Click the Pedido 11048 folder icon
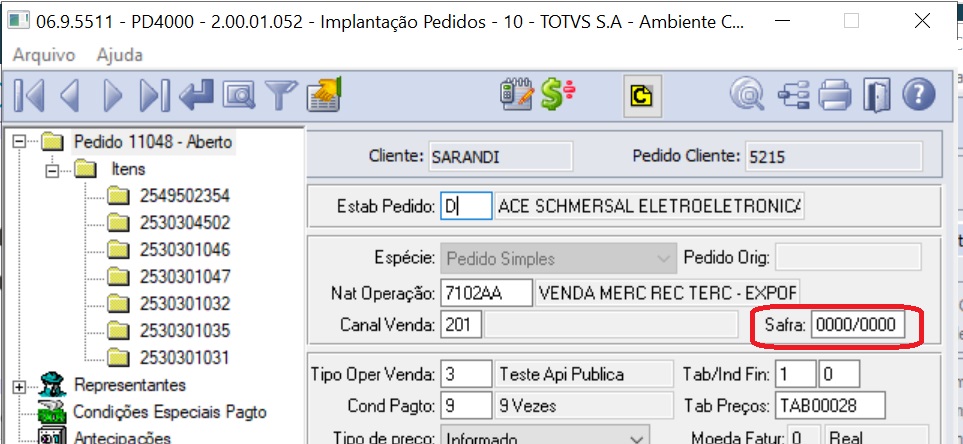Viewport: 963px width, 444px height. (53, 143)
